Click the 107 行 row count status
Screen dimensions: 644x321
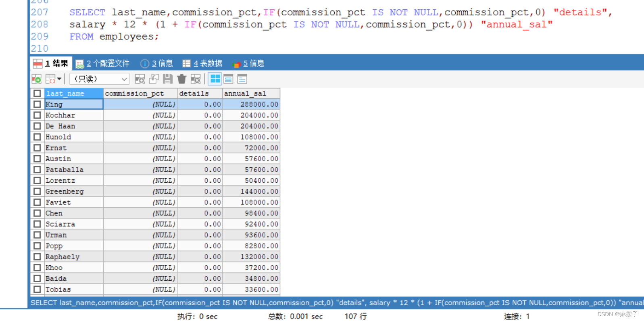pos(356,317)
